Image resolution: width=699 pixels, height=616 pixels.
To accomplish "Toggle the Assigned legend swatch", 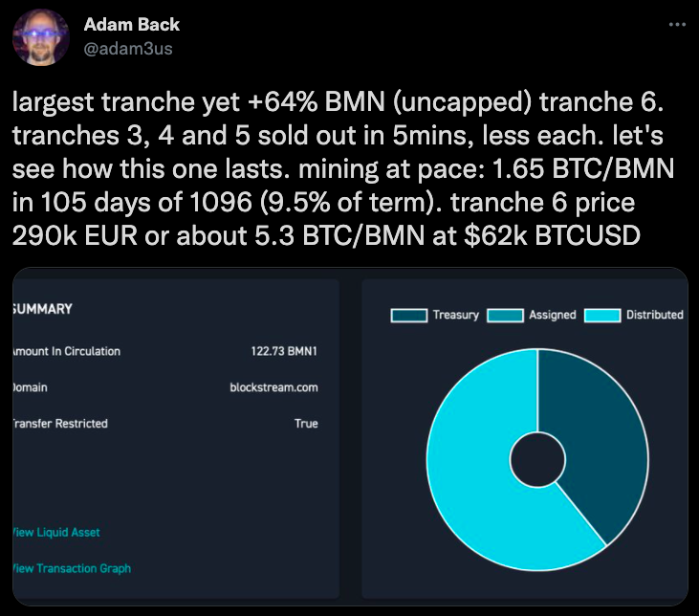I will 505,315.
